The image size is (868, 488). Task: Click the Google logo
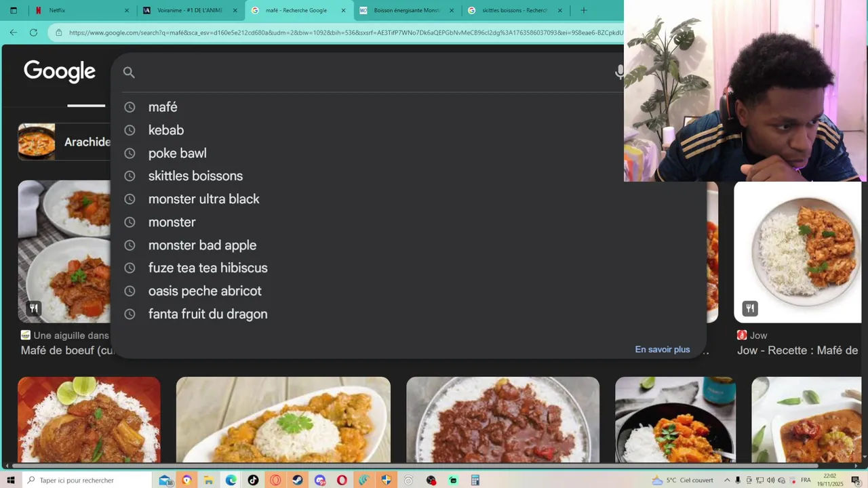[60, 71]
